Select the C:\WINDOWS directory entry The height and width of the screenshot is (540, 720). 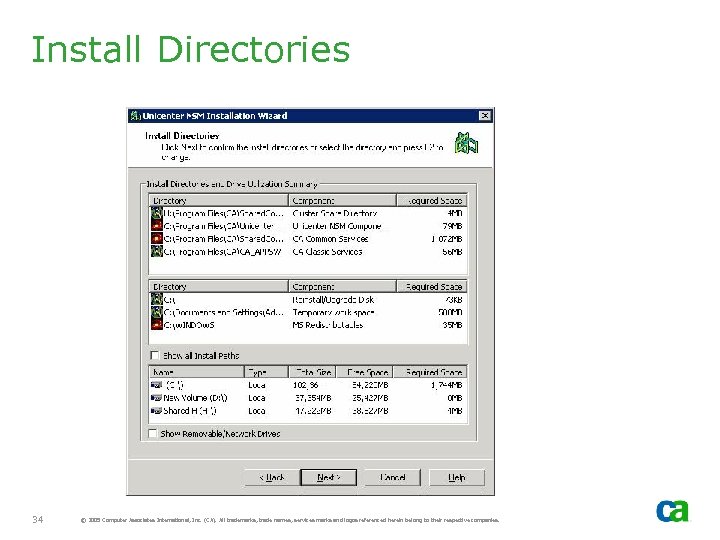189,325
